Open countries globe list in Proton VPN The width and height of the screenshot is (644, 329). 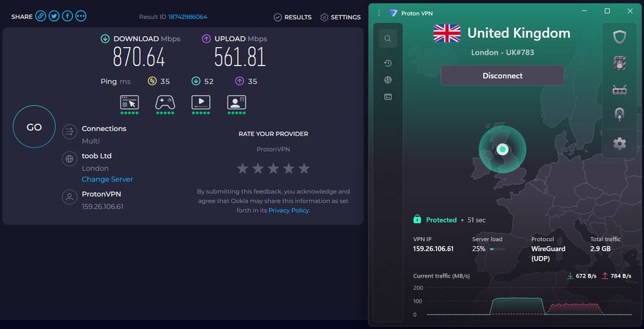click(x=387, y=80)
